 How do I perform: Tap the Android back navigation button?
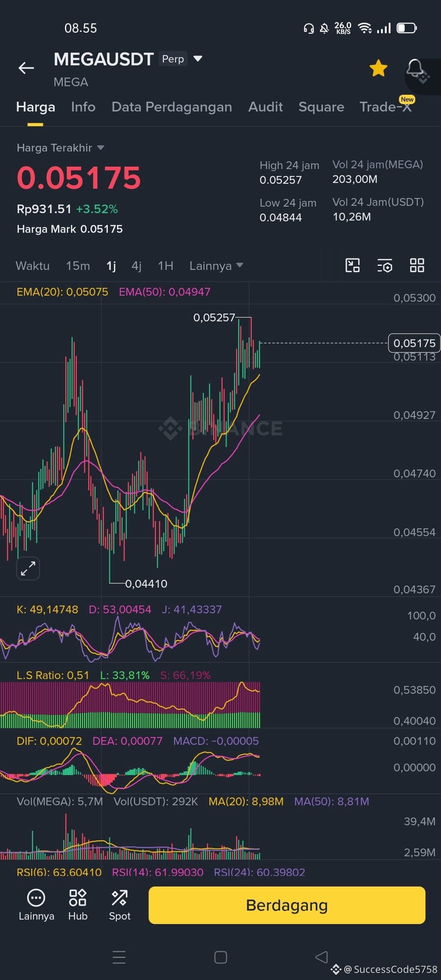322,958
